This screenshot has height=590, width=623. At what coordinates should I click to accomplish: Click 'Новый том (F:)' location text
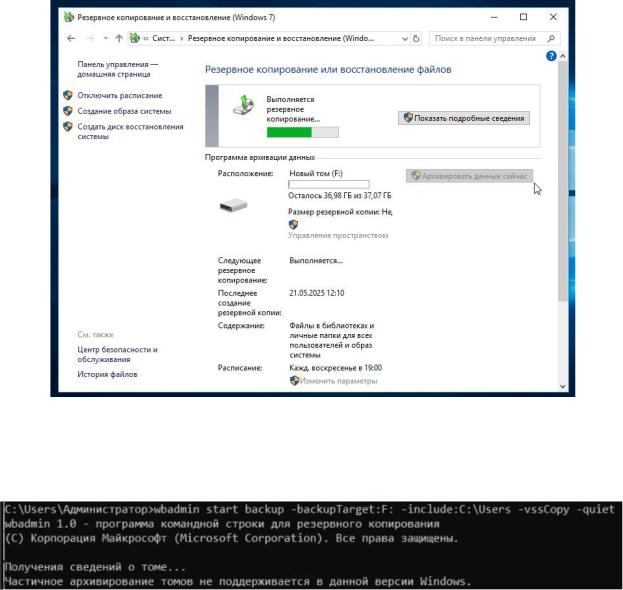316,173
